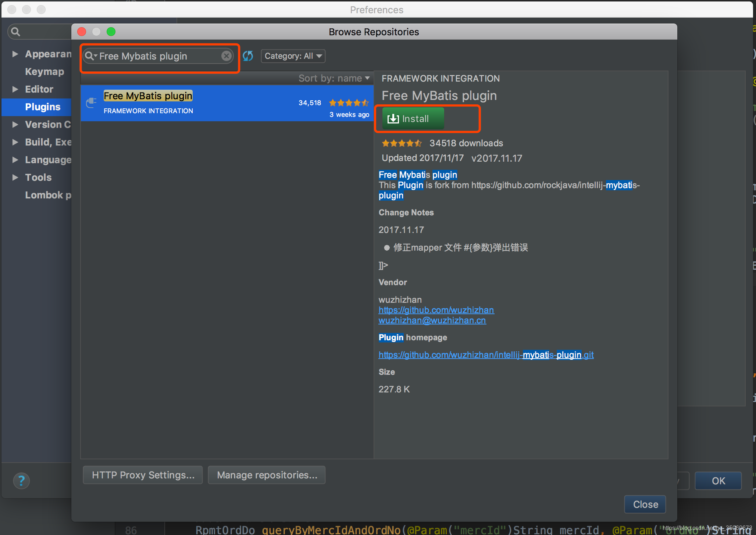
Task: Expand the Tools settings section
Action: pos(15,177)
